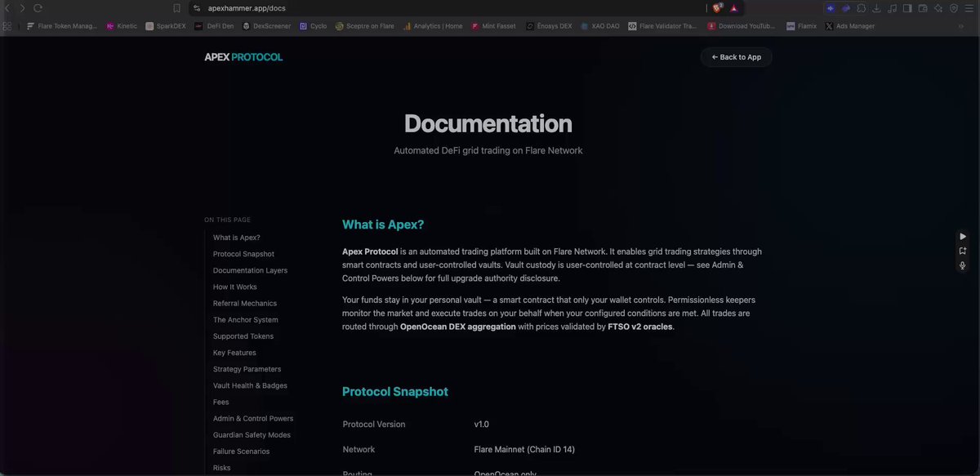Viewport: 980px width, 476px height.
Task: Click the Documentation page heading
Action: [x=488, y=124]
